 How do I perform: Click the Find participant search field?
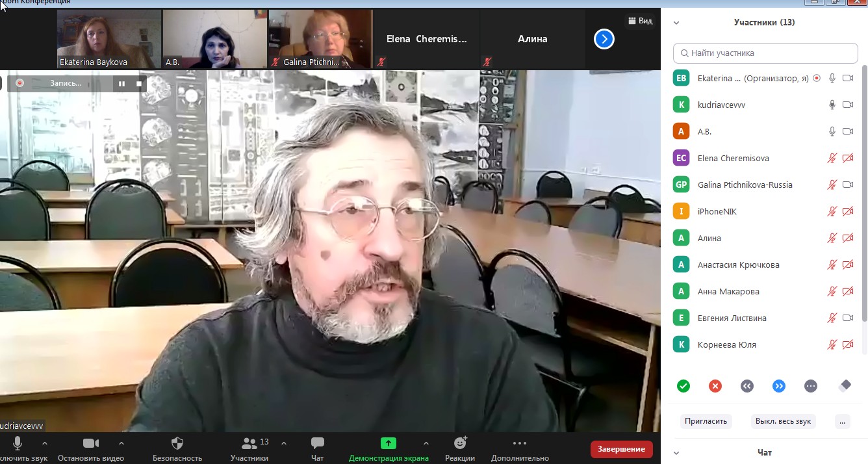pos(765,53)
